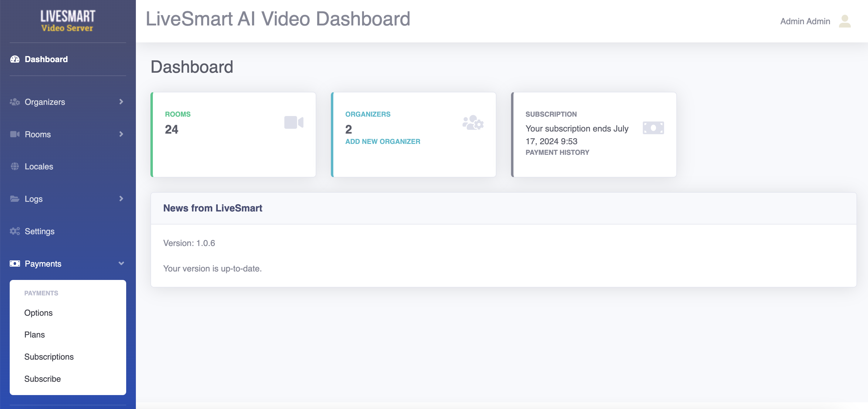Click the Organizers users-cog sidebar icon
The image size is (868, 409).
(15, 102)
